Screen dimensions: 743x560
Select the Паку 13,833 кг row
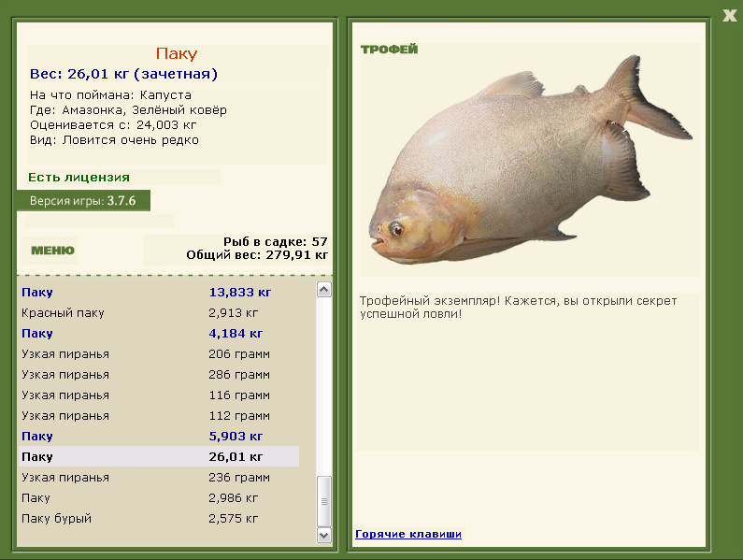click(x=159, y=292)
